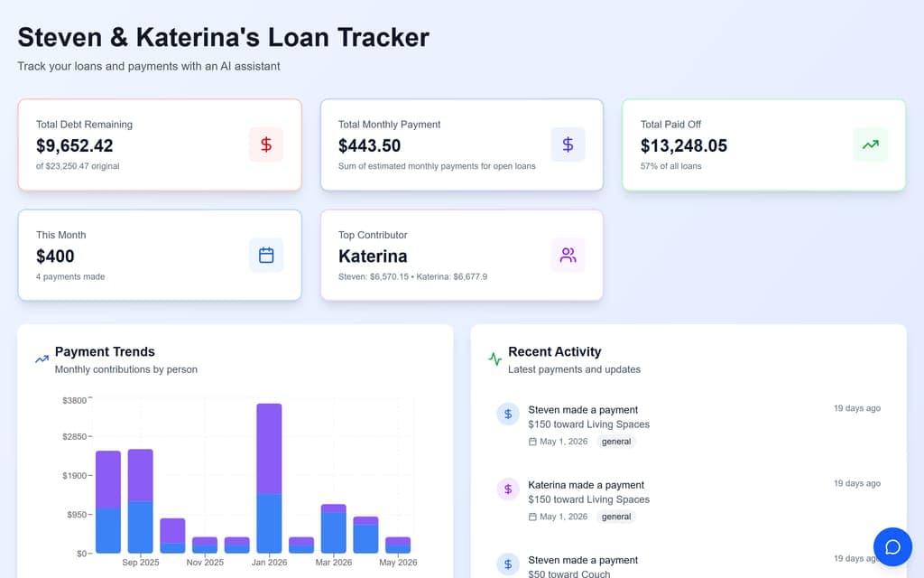Click the Mar 2026 bar in the chart
Screen dimensions: 924x578
click(334, 528)
